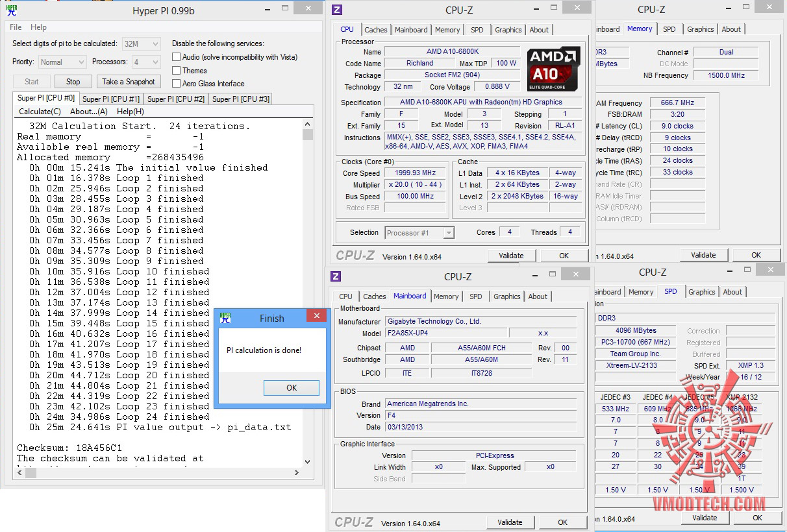787x532 pixels.
Task: Open the About...(A) menu
Action: pyautogui.click(x=89, y=112)
